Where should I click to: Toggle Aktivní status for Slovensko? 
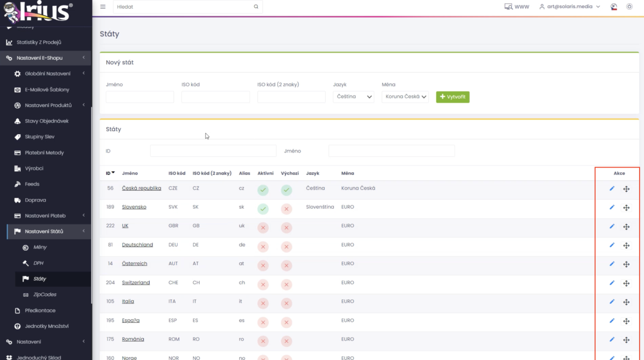(263, 209)
